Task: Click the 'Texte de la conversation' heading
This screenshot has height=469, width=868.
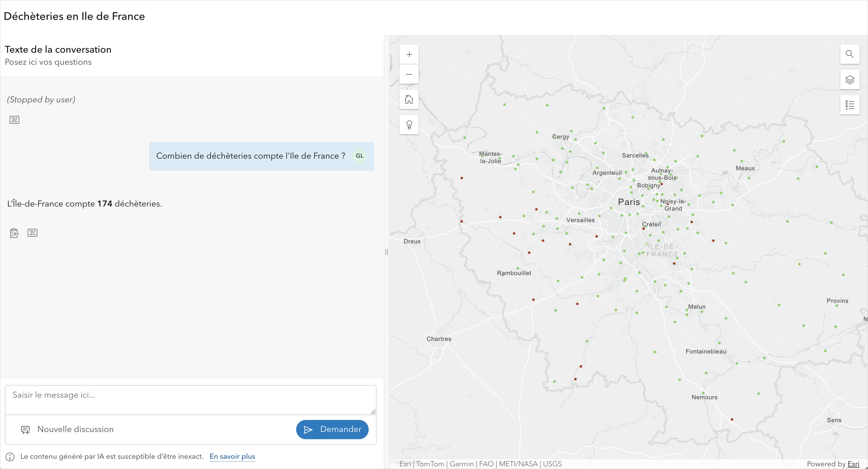Action: [x=58, y=50]
